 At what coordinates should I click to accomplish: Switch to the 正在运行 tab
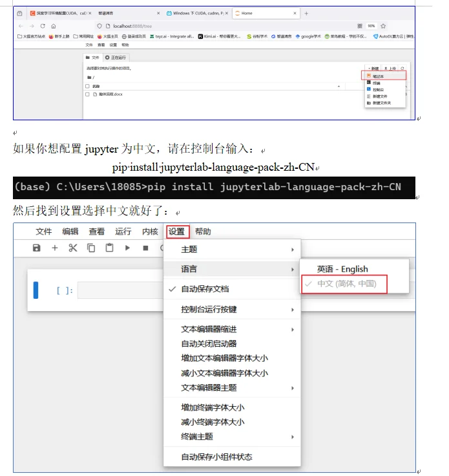coord(116,58)
